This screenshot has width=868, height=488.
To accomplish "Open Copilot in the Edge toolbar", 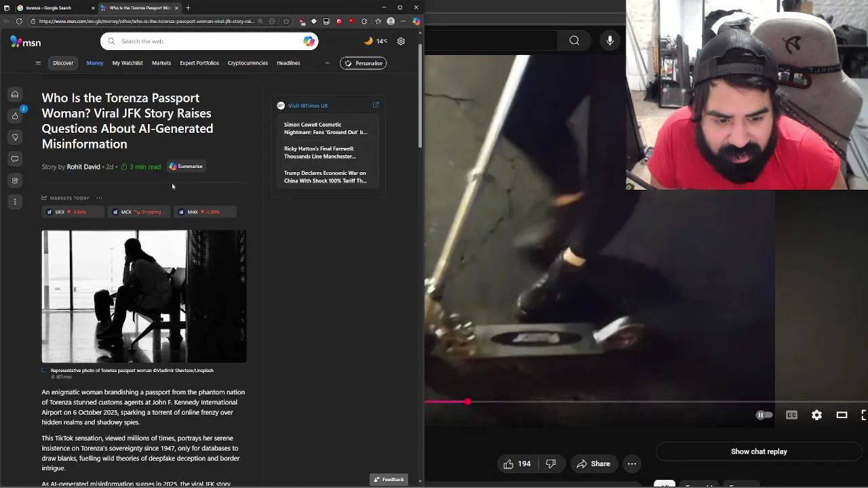I will [x=416, y=21].
